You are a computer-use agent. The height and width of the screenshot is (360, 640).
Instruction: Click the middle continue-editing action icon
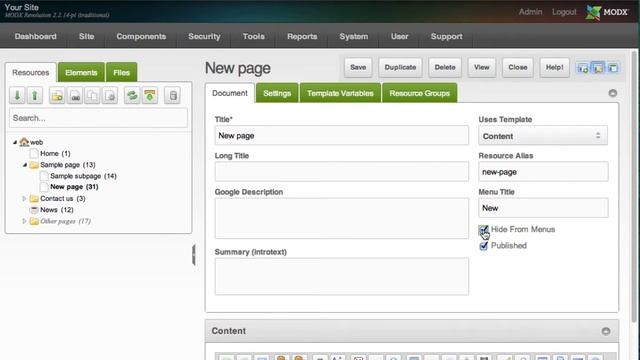pyautogui.click(x=598, y=68)
